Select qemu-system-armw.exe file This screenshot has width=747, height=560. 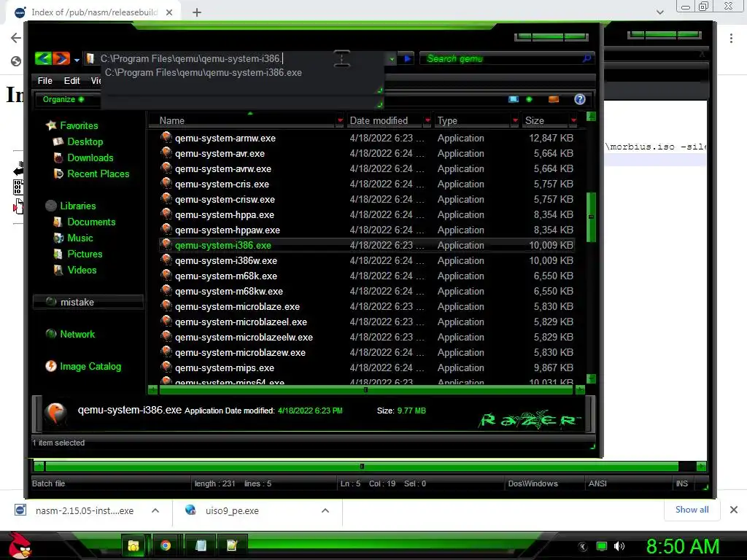225,138
